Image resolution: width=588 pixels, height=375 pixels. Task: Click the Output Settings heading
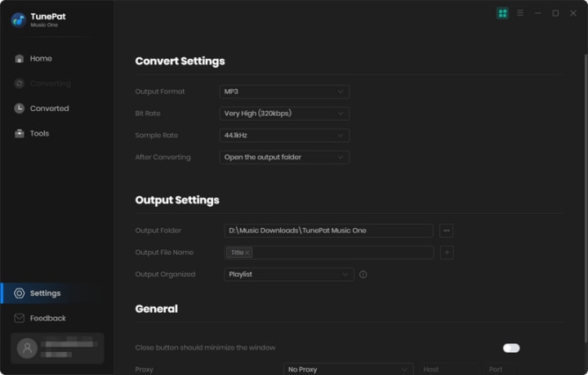click(x=177, y=200)
